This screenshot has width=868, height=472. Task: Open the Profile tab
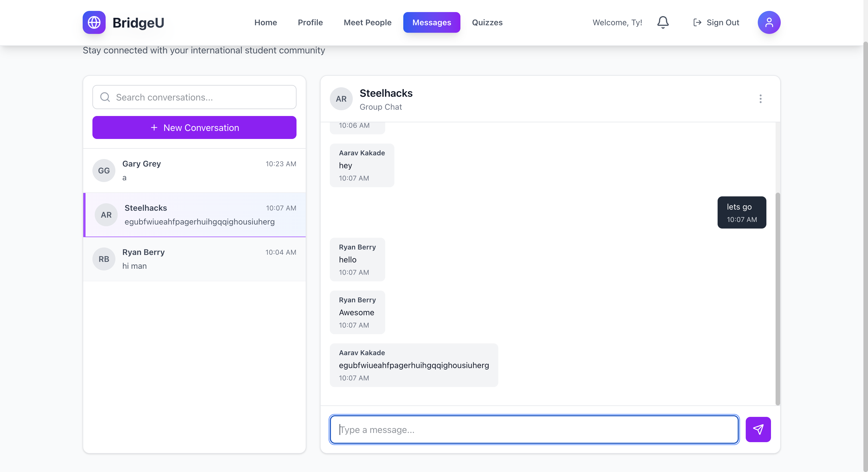310,22
